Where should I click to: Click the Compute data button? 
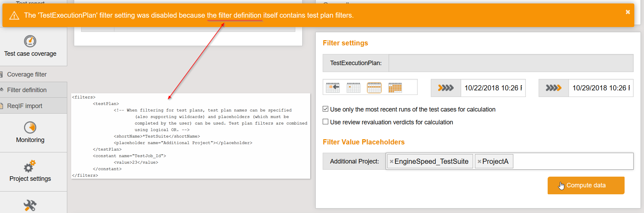coord(586,185)
